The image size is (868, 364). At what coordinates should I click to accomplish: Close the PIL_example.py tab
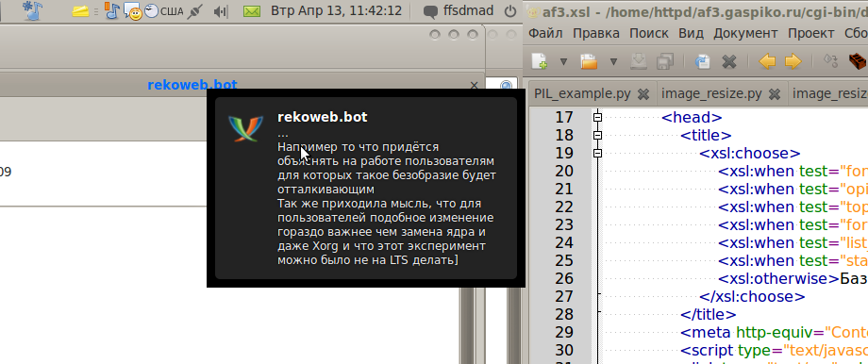click(643, 94)
